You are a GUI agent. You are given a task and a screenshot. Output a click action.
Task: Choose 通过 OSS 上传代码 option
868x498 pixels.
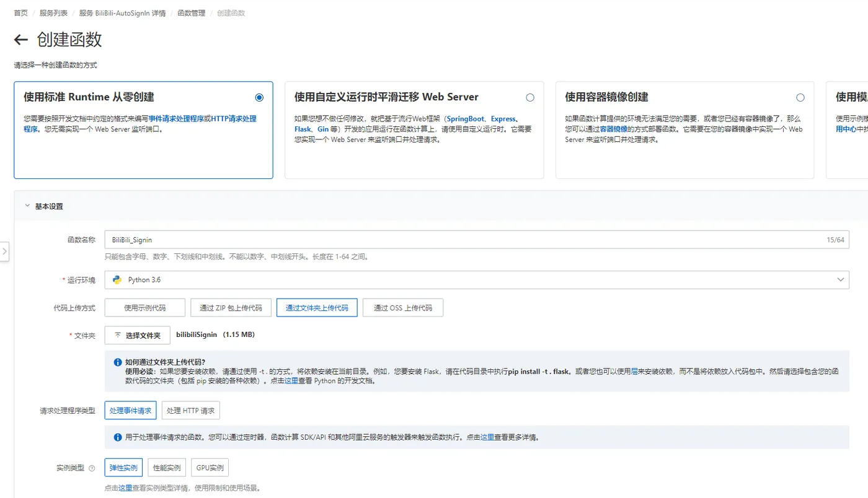pyautogui.click(x=403, y=308)
